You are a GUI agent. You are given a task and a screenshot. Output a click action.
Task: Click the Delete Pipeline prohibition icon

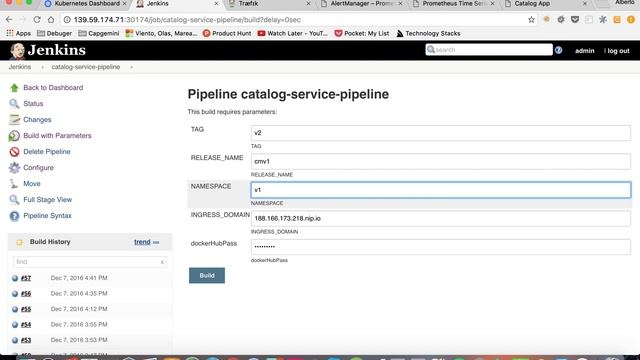pos(14,152)
